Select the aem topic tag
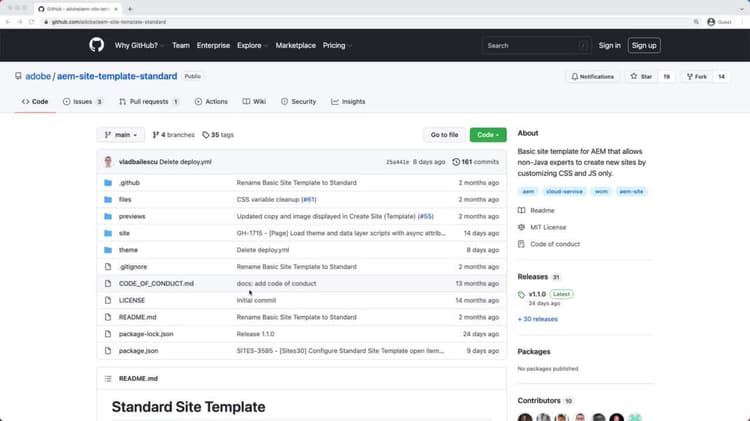750x421 pixels. (x=528, y=191)
